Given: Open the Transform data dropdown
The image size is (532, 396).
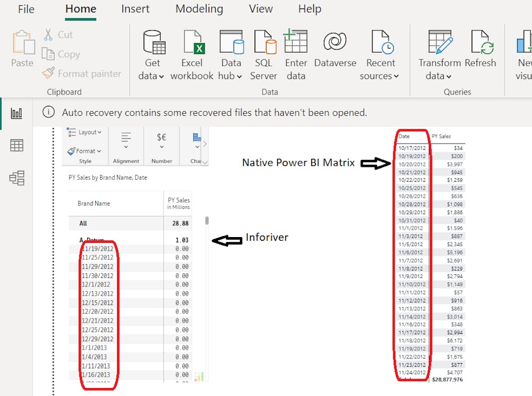Looking at the screenshot, I should pyautogui.click(x=439, y=76).
